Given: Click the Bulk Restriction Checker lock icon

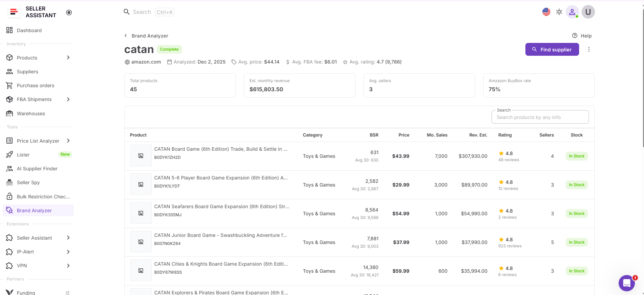Looking at the screenshot, I should (9, 197).
